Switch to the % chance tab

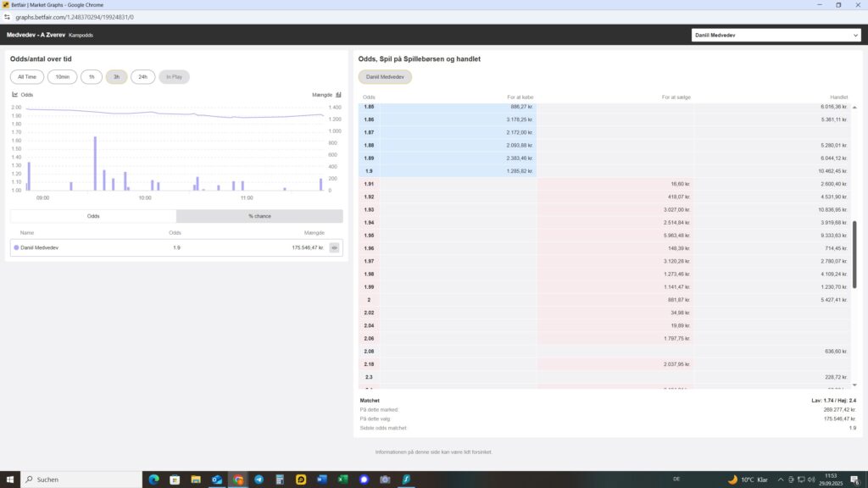[259, 216]
